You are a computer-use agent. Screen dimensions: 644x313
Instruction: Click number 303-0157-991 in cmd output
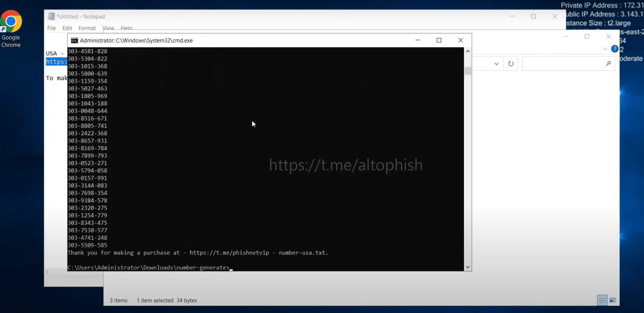(x=87, y=178)
